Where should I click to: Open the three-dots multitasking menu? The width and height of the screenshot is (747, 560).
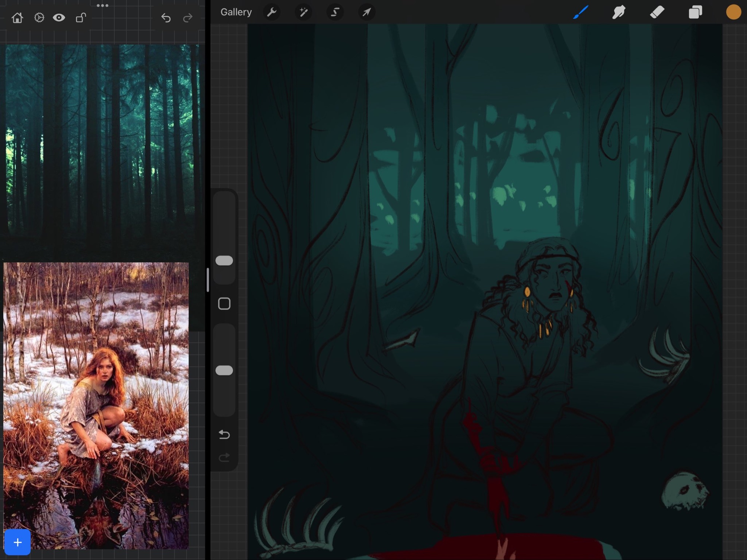click(x=102, y=6)
